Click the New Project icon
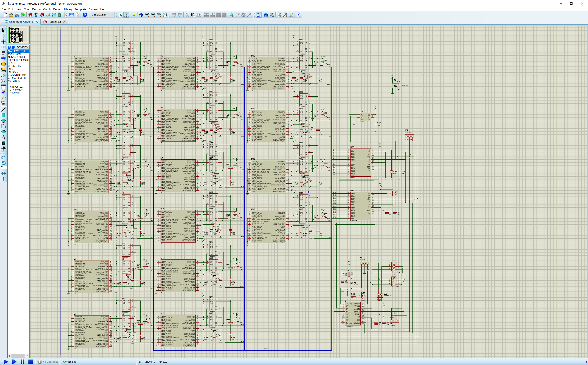The image size is (588, 365). point(5,15)
